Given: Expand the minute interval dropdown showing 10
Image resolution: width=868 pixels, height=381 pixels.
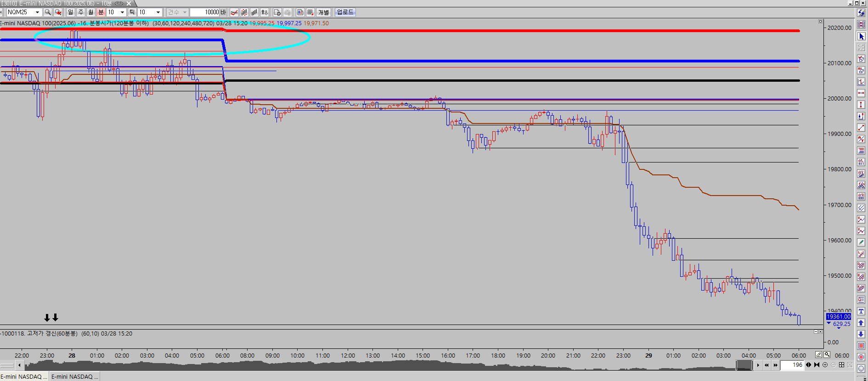Looking at the screenshot, I should pos(122,12).
